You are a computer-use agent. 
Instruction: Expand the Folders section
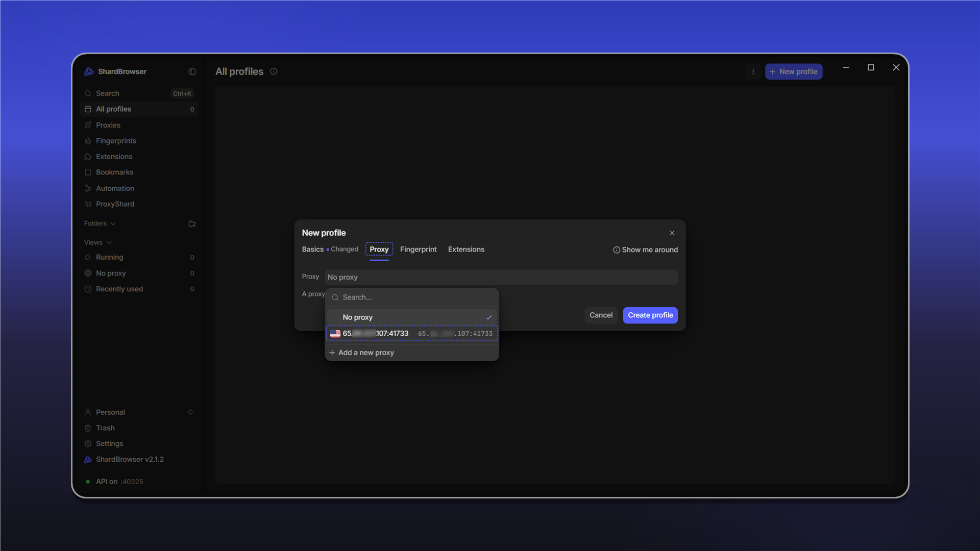(100, 223)
